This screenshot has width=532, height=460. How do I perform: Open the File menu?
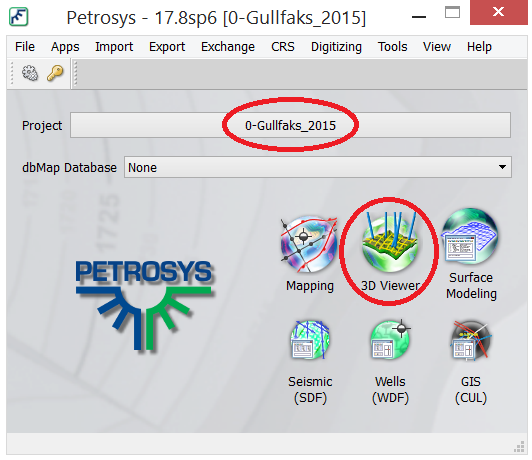pyautogui.click(x=25, y=46)
